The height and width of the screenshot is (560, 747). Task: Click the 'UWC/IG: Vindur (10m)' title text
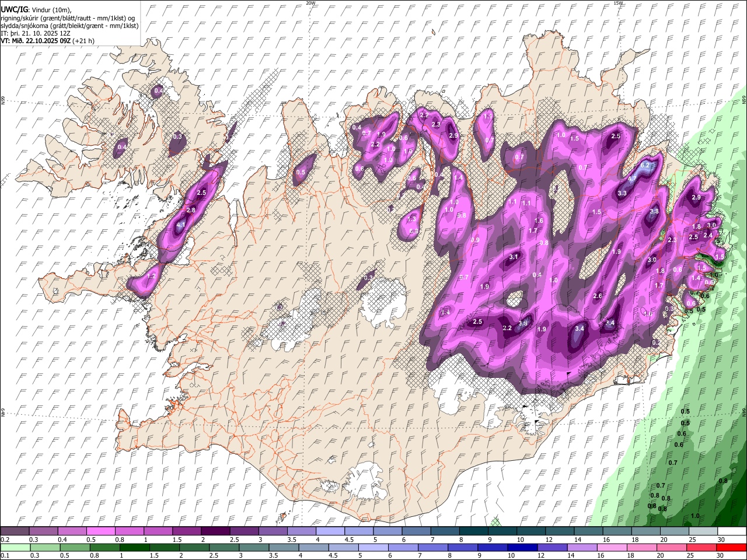pyautogui.click(x=36, y=9)
